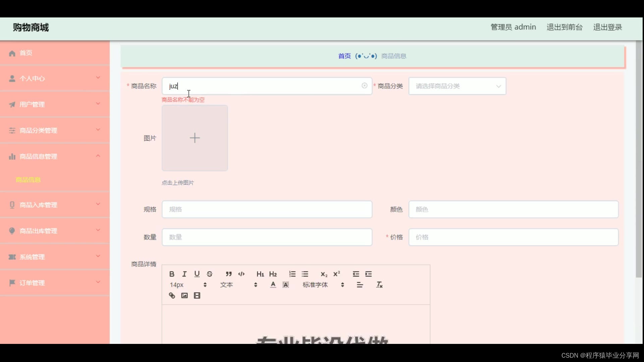Screen dimensions: 644x362
Task: Apply italic formatting in editor
Action: tap(184, 274)
